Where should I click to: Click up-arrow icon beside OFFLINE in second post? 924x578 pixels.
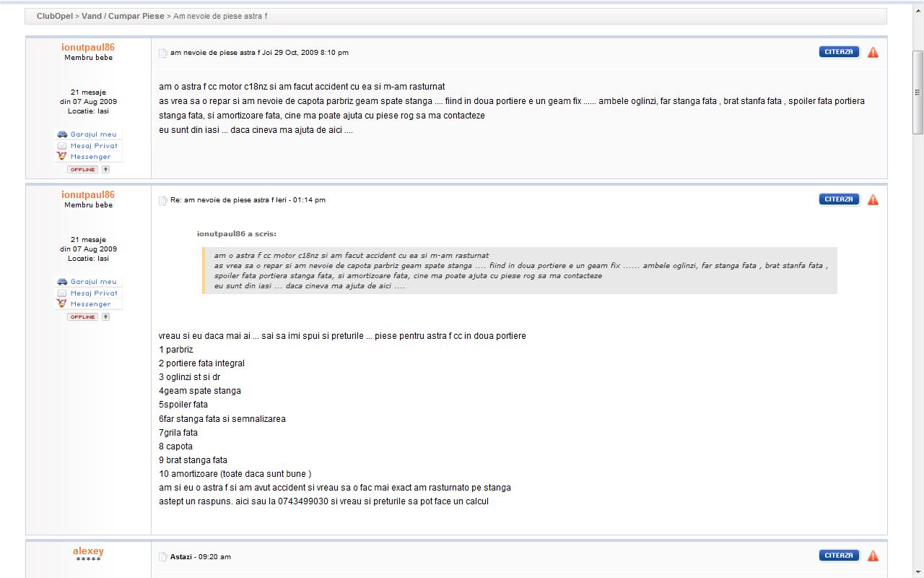(x=105, y=316)
